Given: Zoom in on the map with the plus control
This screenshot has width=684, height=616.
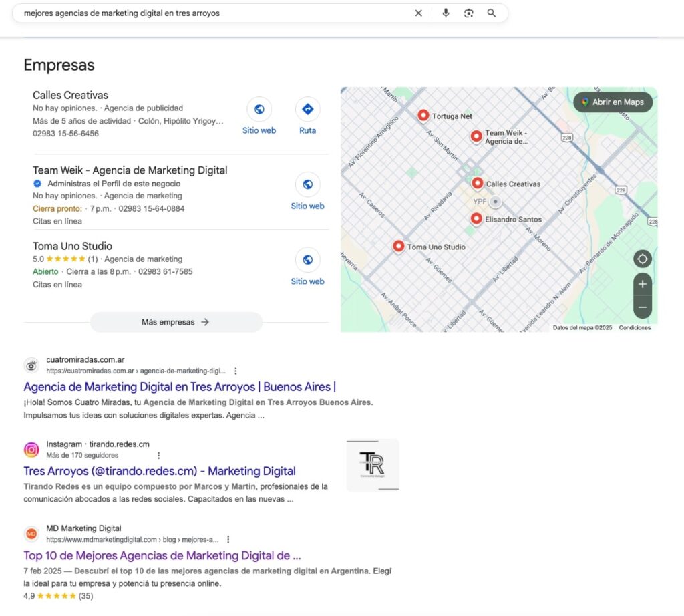Looking at the screenshot, I should click(642, 283).
